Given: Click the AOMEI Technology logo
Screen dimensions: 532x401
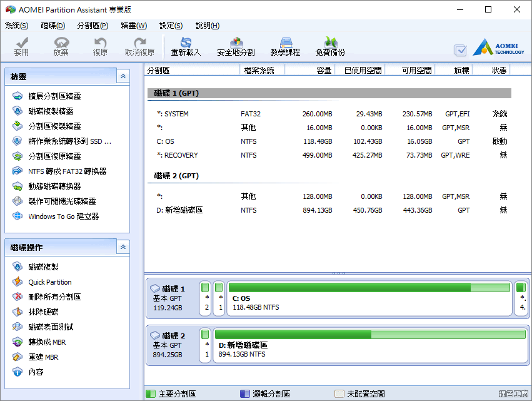Looking at the screenshot, I should click(498, 47).
